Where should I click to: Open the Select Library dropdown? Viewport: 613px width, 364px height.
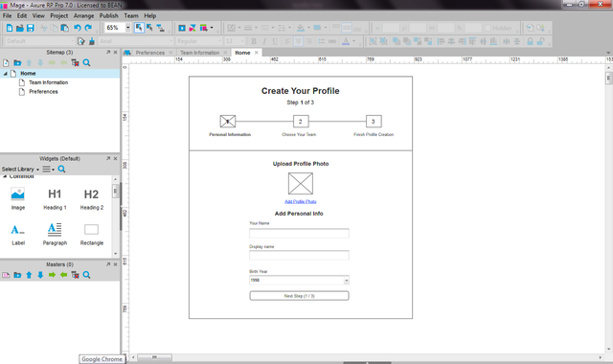click(20, 169)
